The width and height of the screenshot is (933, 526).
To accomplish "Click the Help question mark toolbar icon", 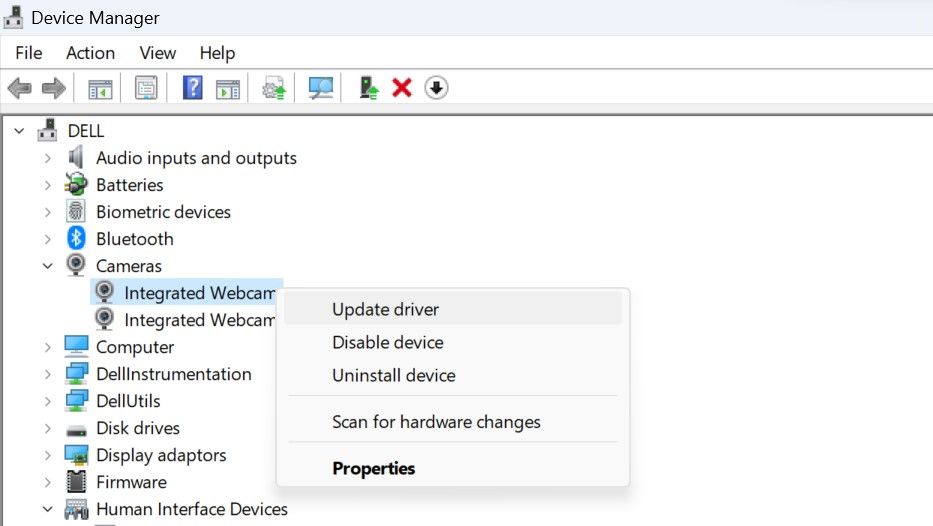I will pyautogui.click(x=193, y=88).
